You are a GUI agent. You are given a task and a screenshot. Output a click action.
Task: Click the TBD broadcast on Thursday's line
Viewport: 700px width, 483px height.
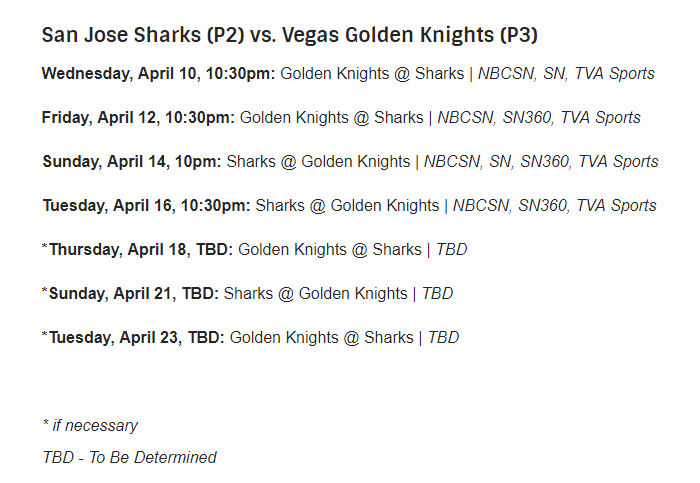pos(452,250)
